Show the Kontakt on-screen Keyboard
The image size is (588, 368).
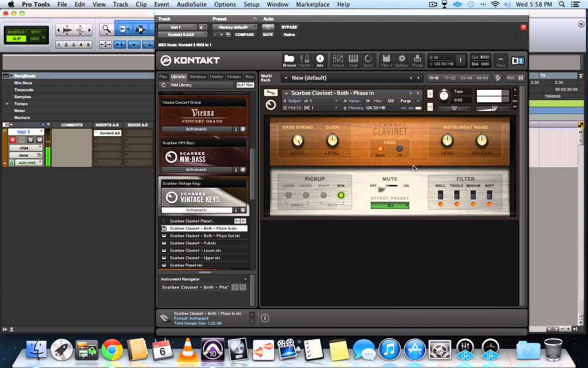pos(353,60)
